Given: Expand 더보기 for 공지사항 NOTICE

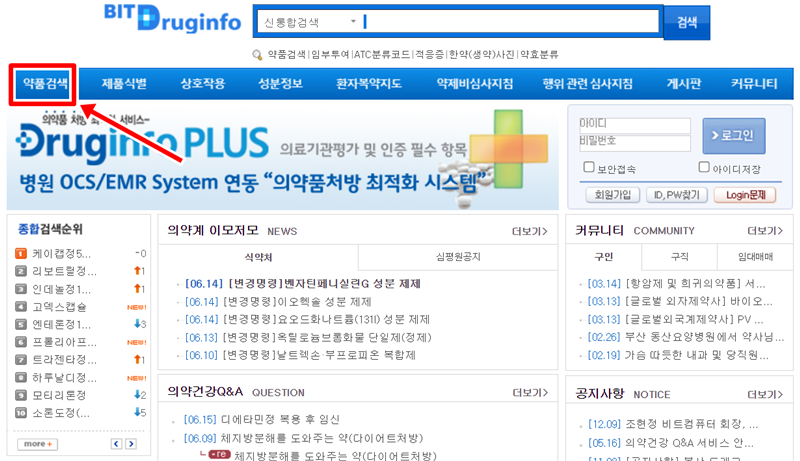Looking at the screenshot, I should [x=765, y=395].
